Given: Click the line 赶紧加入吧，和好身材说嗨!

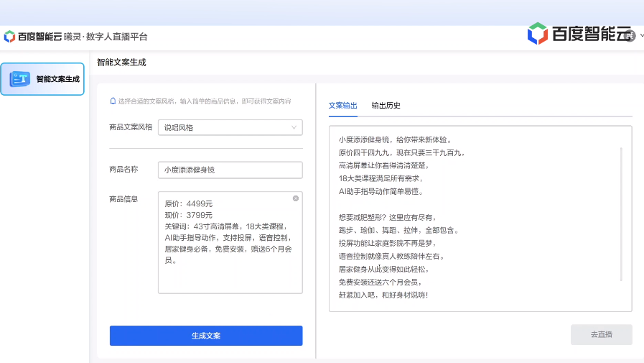Looking at the screenshot, I should click(x=383, y=295).
